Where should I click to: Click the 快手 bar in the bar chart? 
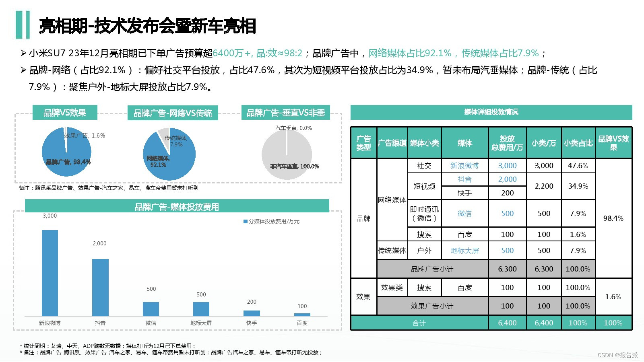pos(252,313)
